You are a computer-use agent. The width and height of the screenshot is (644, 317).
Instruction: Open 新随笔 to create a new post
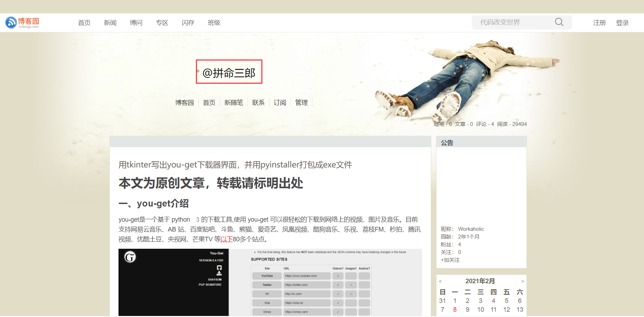pyautogui.click(x=234, y=102)
